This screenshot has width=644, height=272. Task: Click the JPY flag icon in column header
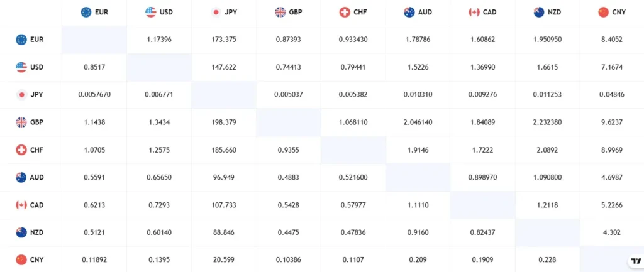tap(216, 12)
